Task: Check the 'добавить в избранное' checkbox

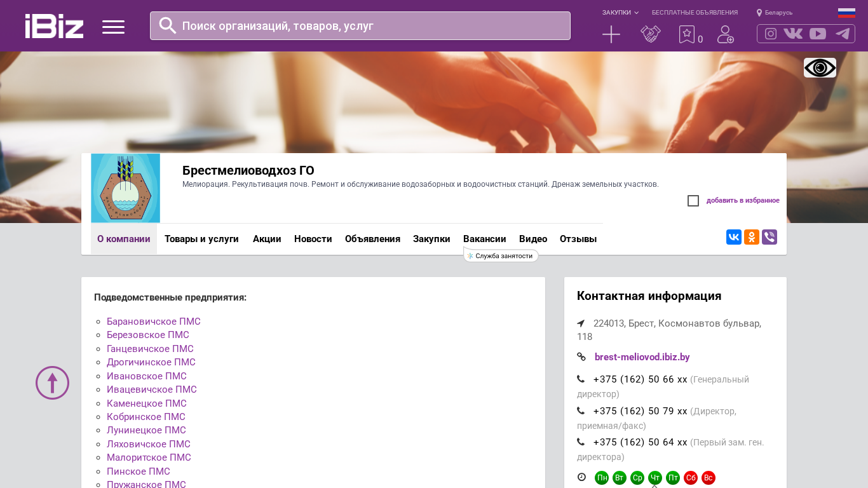Action: tap(693, 201)
